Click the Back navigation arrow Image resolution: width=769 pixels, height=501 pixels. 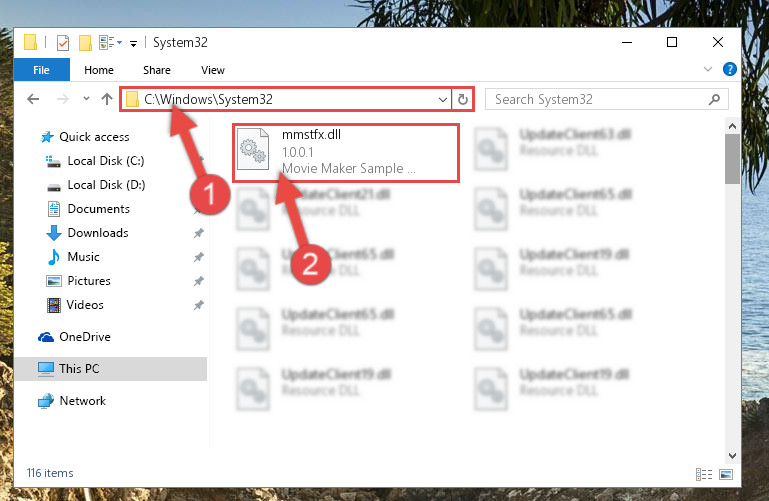(x=33, y=99)
